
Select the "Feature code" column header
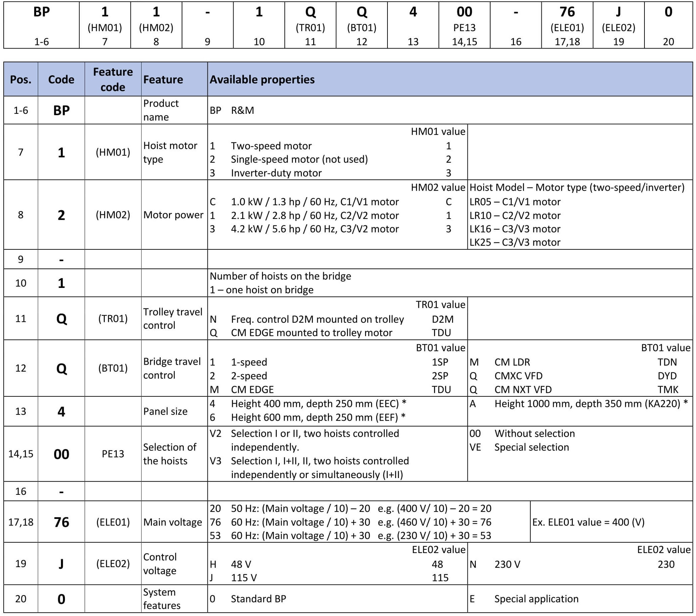point(113,79)
